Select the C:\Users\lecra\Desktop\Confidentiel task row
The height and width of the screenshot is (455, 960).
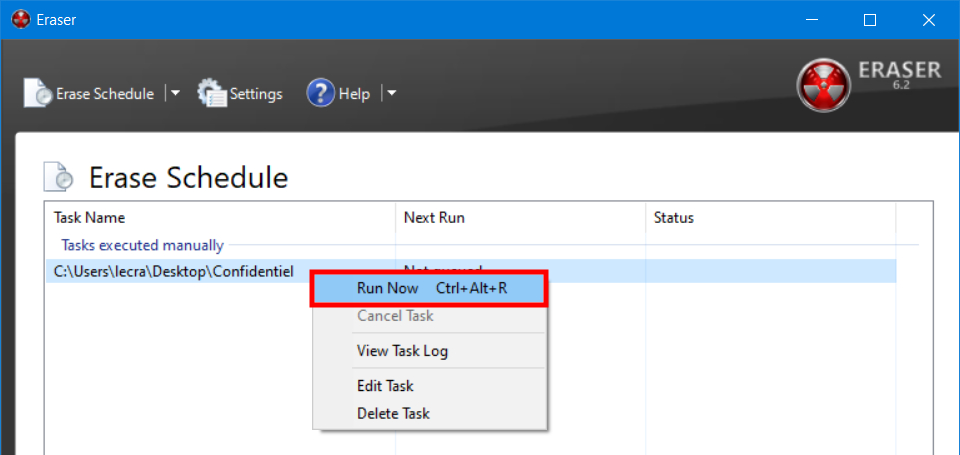pyautogui.click(x=471, y=271)
